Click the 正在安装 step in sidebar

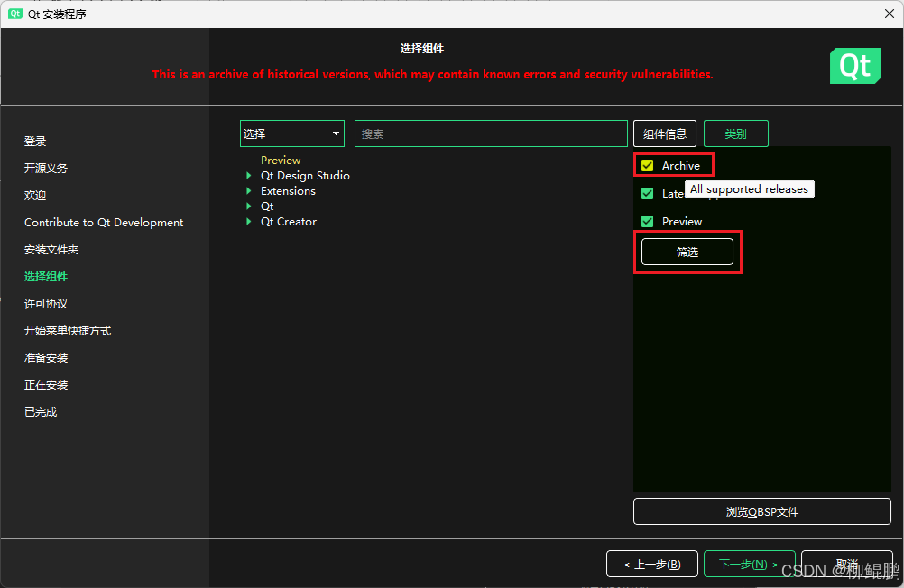45,385
